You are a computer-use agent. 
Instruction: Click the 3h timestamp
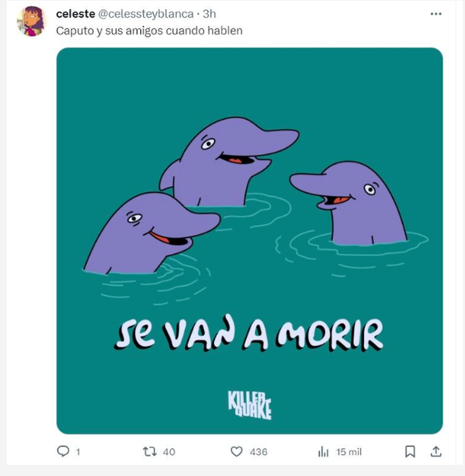click(x=209, y=14)
